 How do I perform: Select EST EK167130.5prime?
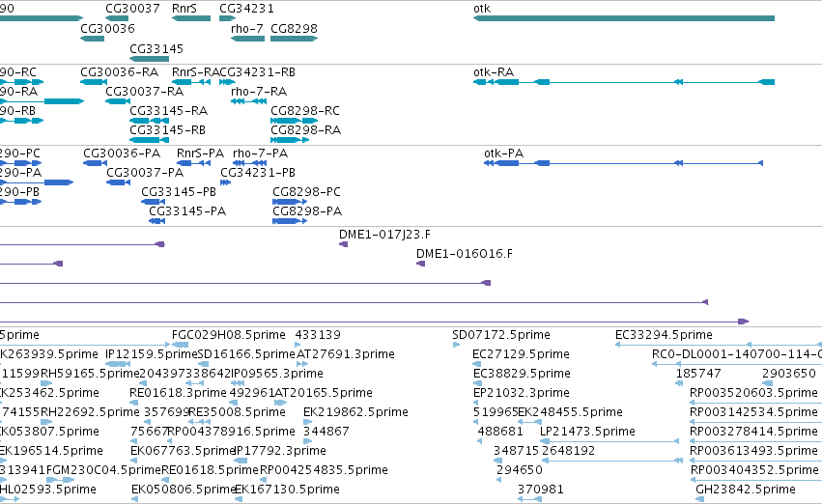tap(287, 490)
